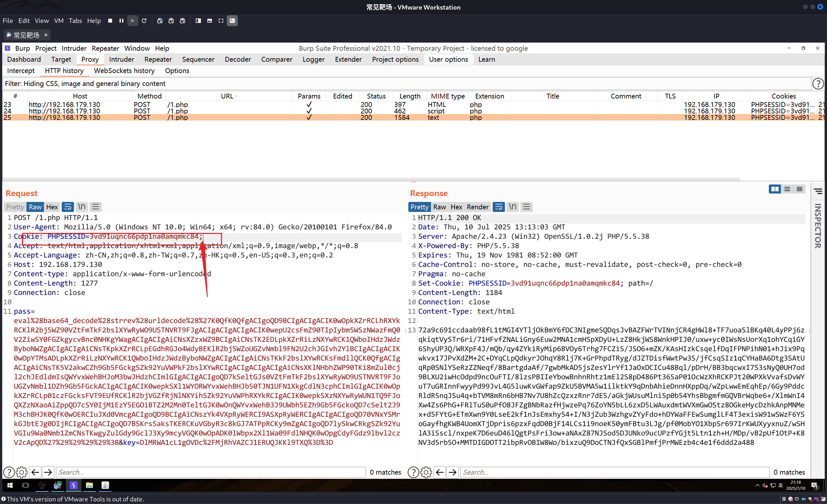
Task: Click the VMware pause VM icon
Action: click(121, 21)
